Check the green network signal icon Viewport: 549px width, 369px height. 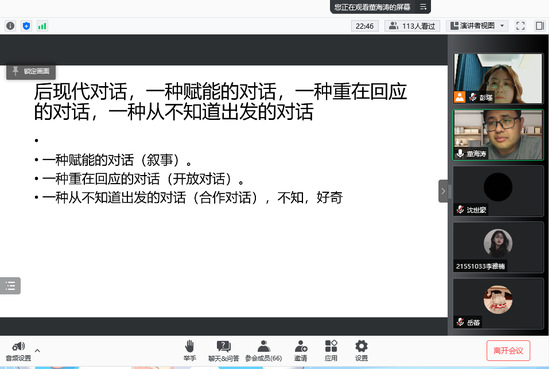(42, 26)
